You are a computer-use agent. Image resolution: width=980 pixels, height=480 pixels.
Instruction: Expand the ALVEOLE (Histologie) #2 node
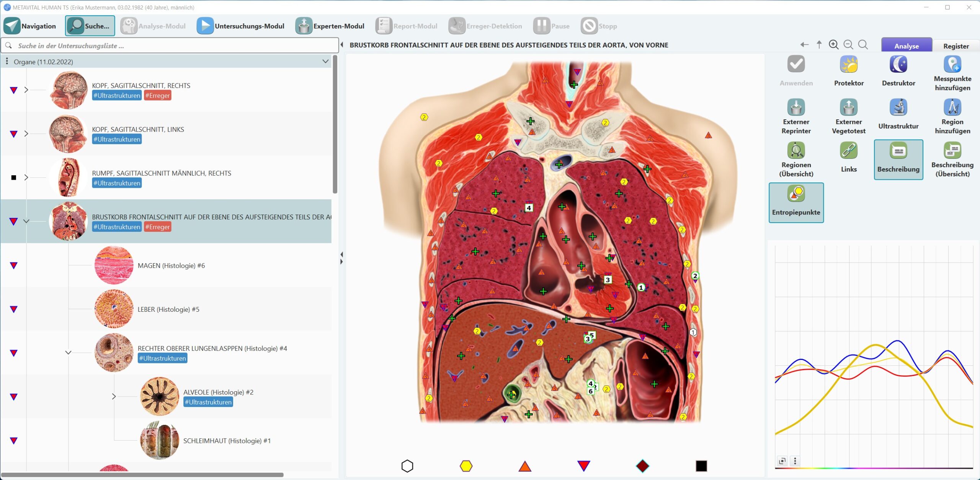point(114,397)
